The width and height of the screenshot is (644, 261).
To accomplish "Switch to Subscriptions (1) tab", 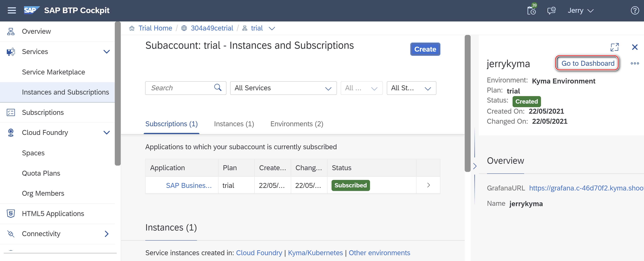I will point(171,124).
